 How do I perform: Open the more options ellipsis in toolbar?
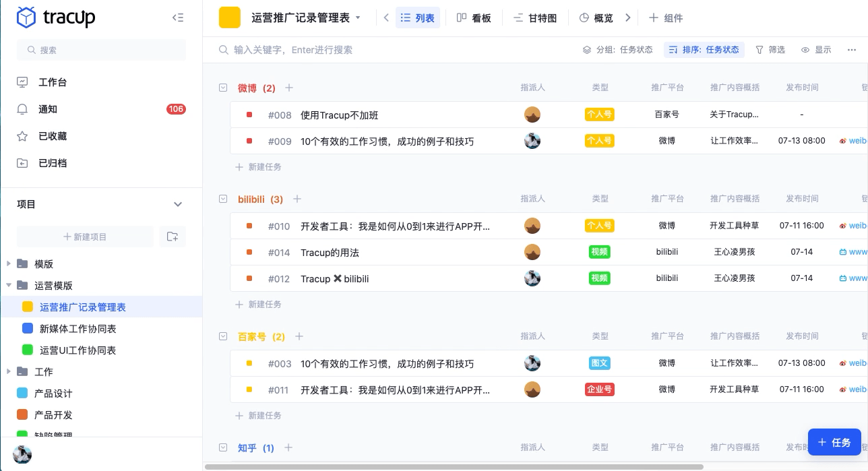(x=846, y=50)
